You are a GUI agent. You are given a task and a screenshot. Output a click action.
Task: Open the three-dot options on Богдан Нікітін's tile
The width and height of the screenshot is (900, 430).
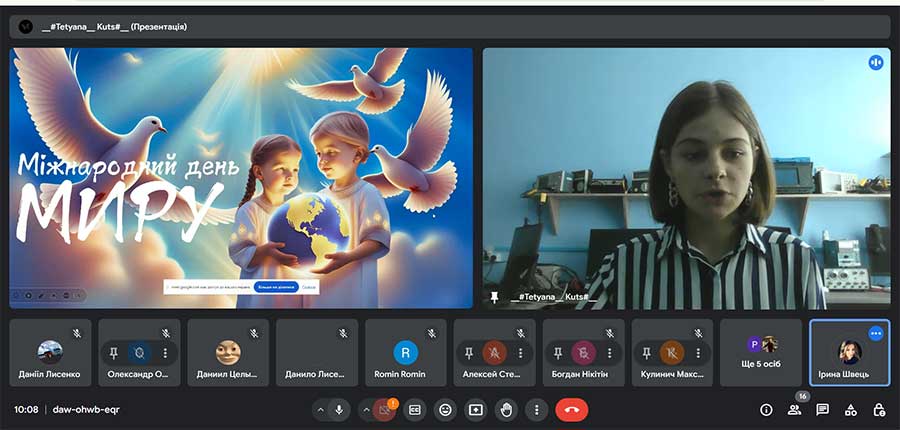(x=609, y=353)
